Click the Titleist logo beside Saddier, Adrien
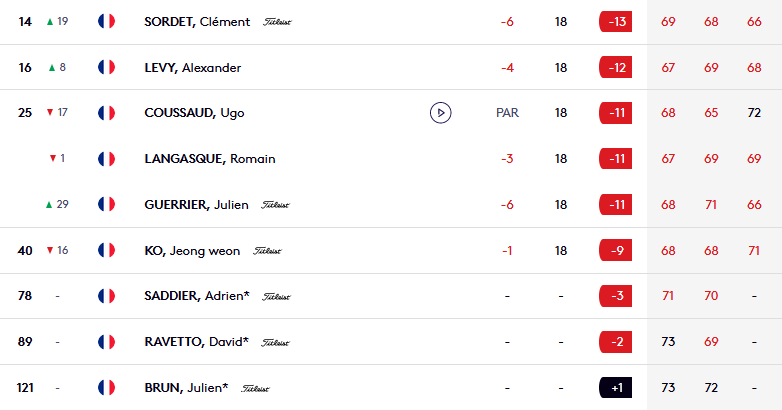The image size is (782, 410). pyautogui.click(x=276, y=297)
